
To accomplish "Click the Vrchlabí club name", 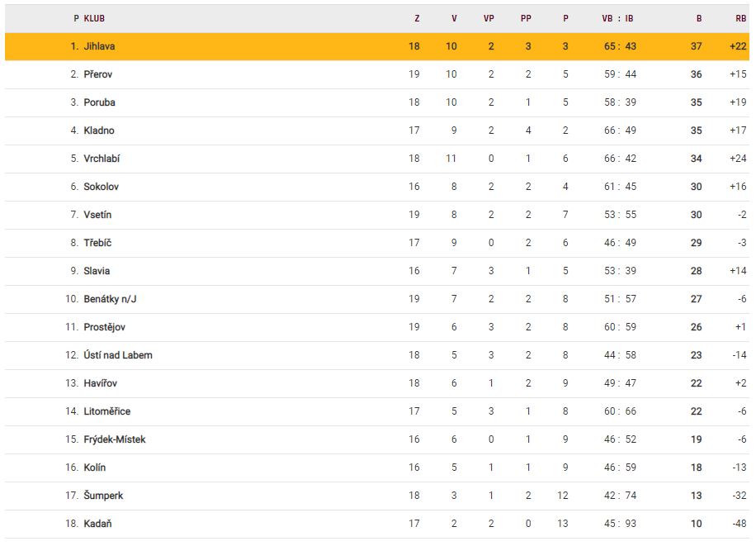I will [x=102, y=159].
